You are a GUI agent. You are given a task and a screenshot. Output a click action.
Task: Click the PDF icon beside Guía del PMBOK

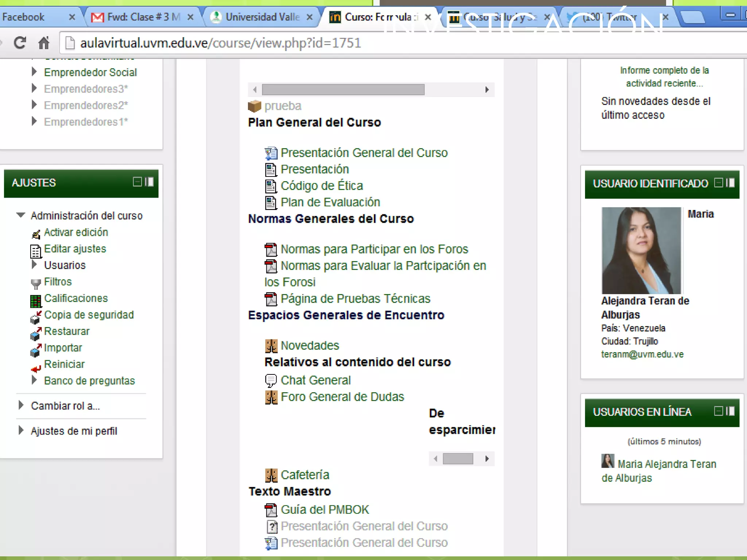[x=271, y=510]
